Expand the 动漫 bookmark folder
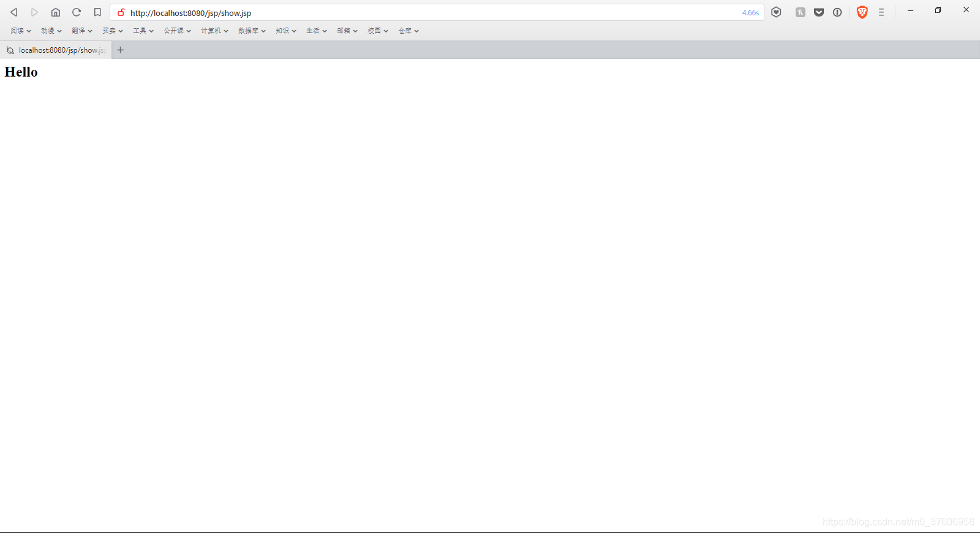The image size is (980, 533). (x=51, y=31)
